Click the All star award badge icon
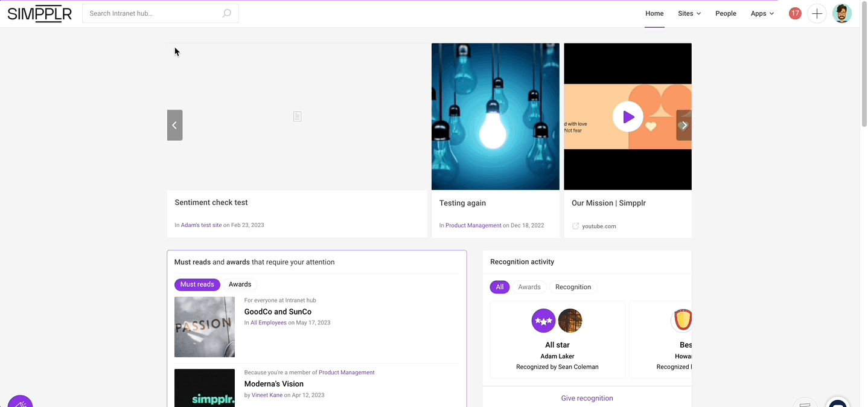The height and width of the screenshot is (407, 868). 543,321
